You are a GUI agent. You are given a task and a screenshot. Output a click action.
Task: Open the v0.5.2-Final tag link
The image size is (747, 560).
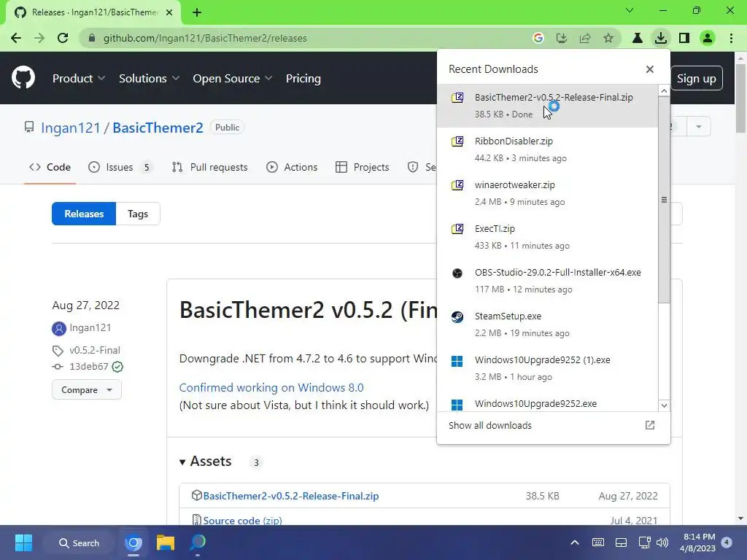[x=95, y=351]
